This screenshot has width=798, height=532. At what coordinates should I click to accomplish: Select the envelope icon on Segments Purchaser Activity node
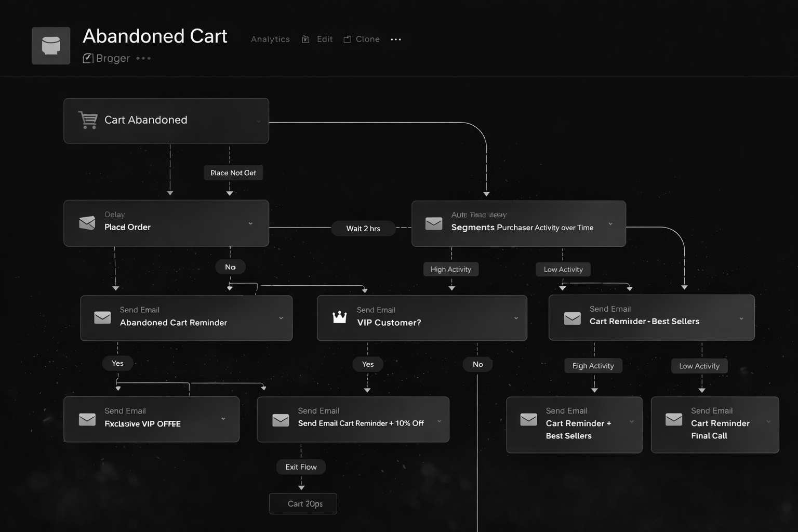click(x=434, y=223)
